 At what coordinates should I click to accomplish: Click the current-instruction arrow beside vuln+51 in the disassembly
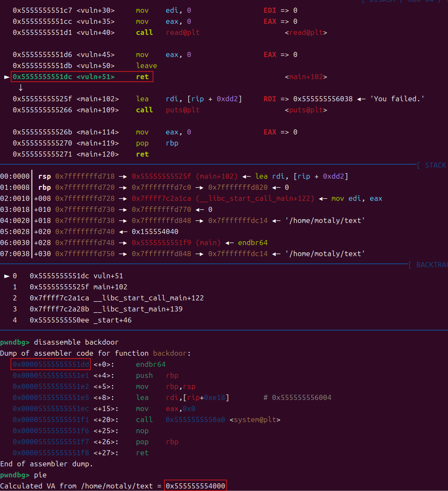pyautogui.click(x=6, y=77)
